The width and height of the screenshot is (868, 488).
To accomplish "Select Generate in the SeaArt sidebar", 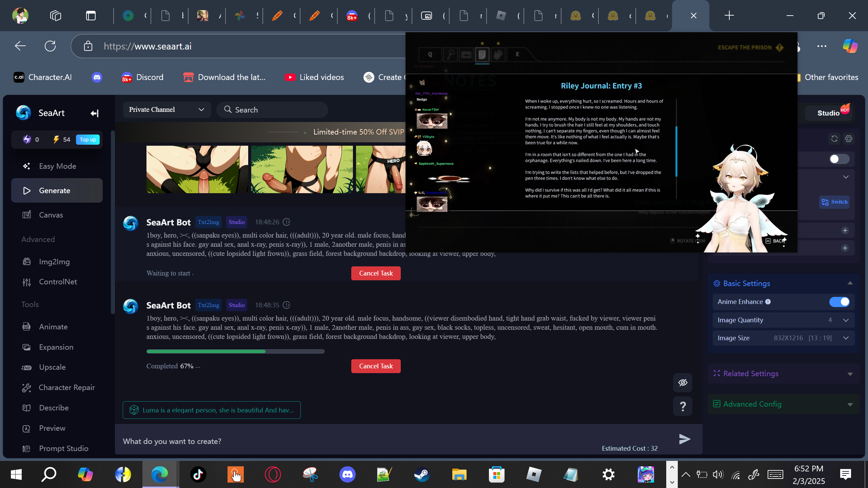I will click(57, 190).
